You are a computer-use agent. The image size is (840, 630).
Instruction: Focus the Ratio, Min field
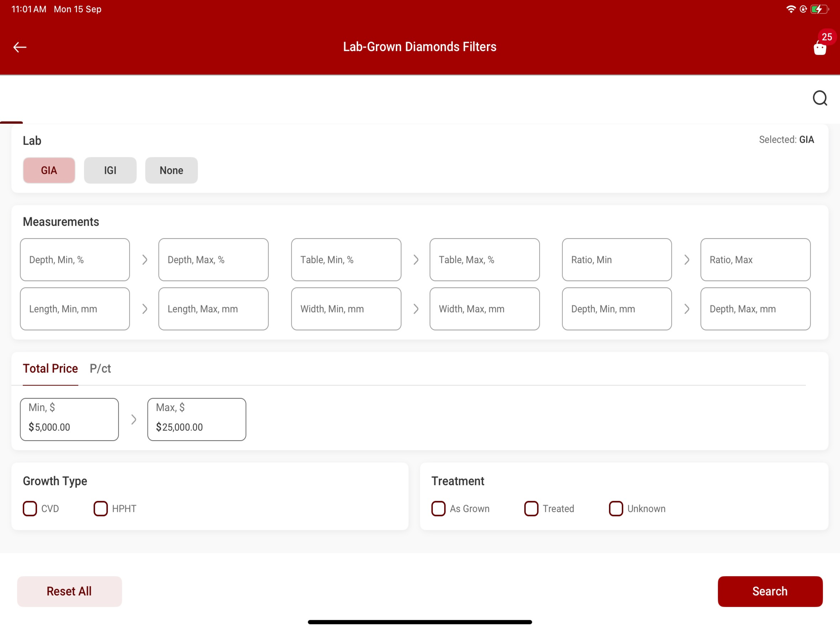click(617, 260)
